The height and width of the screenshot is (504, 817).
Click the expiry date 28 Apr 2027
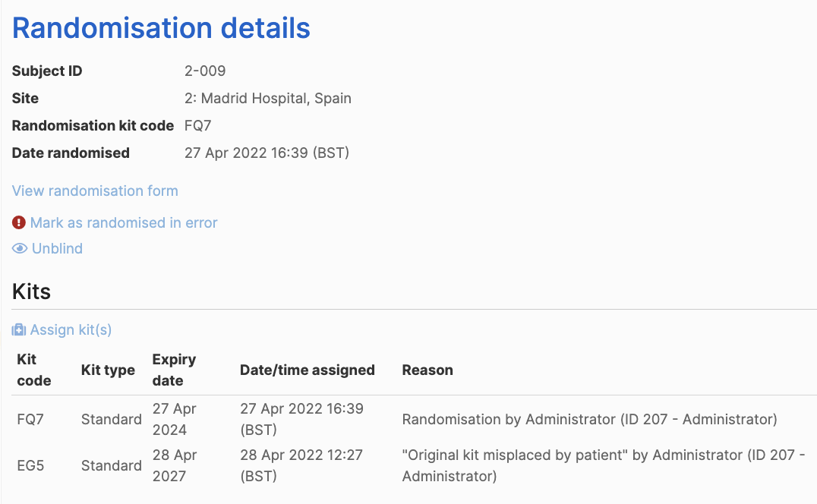(174, 465)
